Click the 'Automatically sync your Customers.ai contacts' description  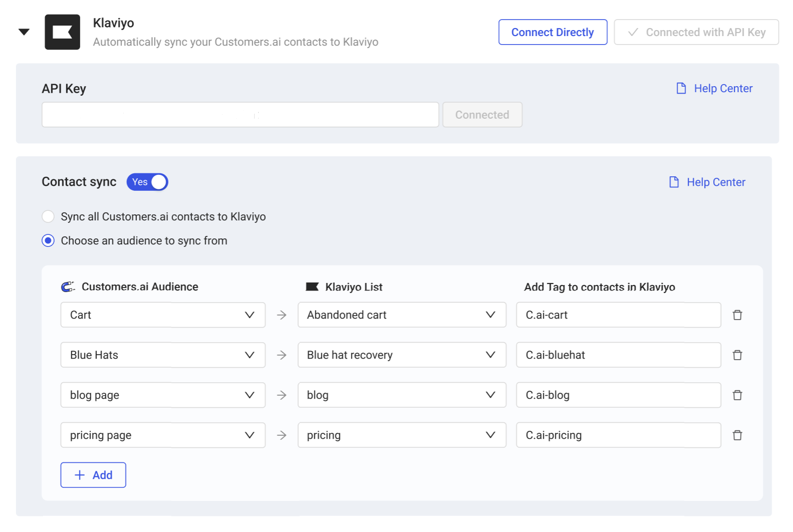(x=236, y=42)
